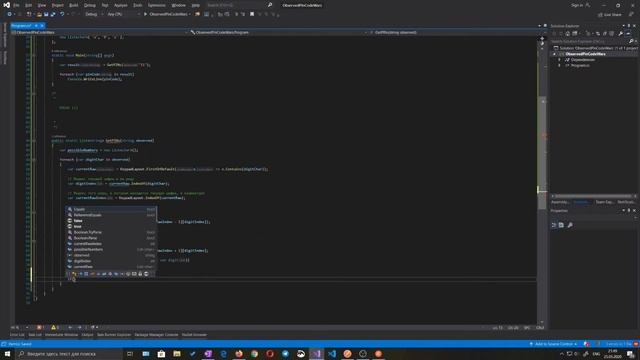Image resolution: width=640 pixels, height=360 pixels.
Task: Open the View menu
Action: (42, 5)
